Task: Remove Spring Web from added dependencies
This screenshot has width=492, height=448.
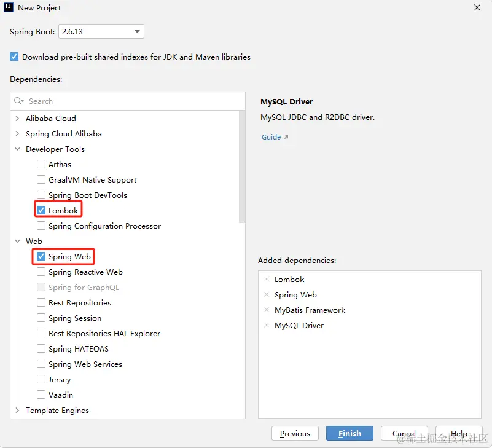Action: pyautogui.click(x=267, y=294)
